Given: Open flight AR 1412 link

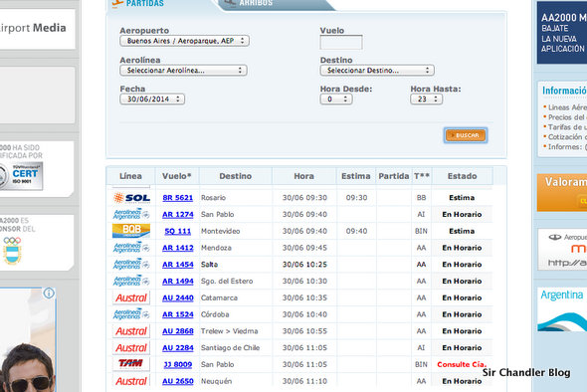Looking at the screenshot, I should tap(178, 248).
